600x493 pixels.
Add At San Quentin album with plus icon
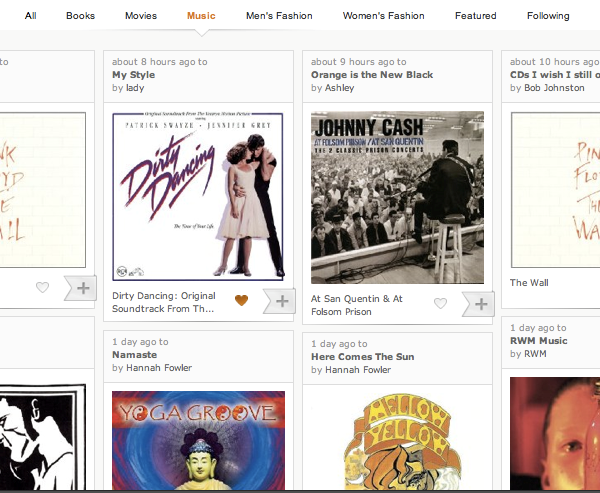[x=479, y=304]
